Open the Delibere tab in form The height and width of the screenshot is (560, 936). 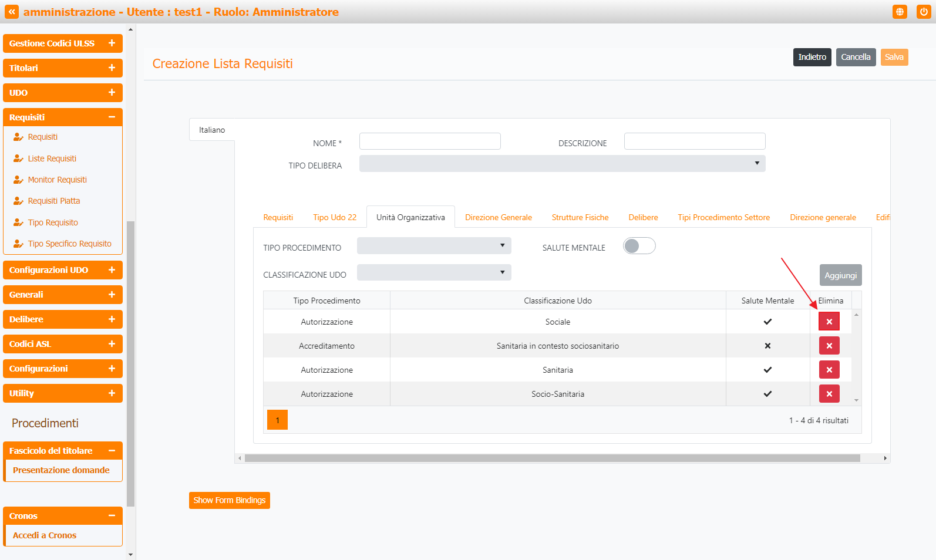(x=643, y=217)
